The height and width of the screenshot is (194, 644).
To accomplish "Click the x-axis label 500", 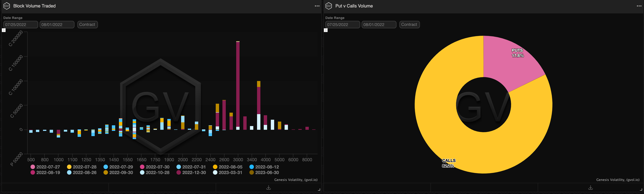I will [x=31, y=160].
